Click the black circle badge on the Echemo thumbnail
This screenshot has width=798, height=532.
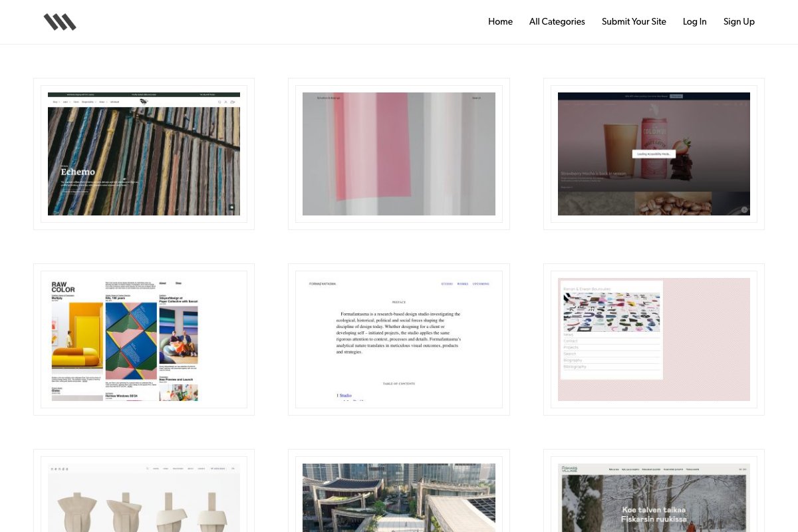tap(231, 207)
